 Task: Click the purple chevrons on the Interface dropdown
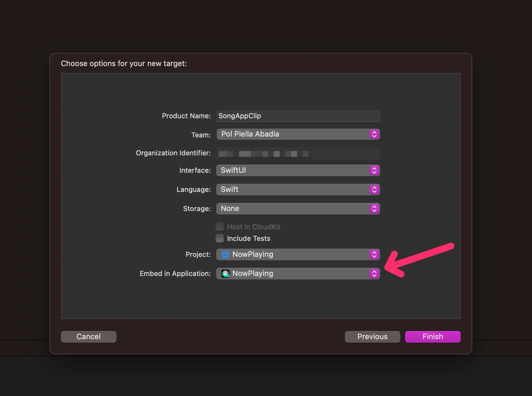coord(374,170)
